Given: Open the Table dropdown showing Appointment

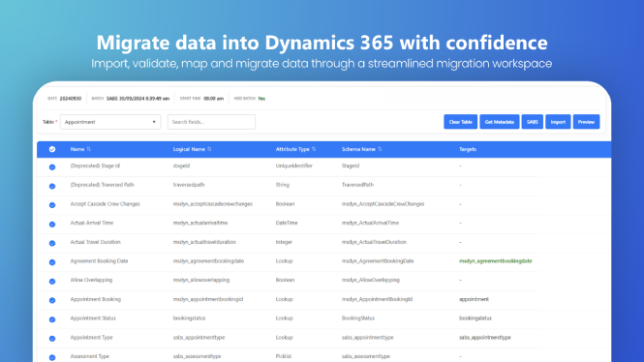Looking at the screenshot, I should [x=110, y=122].
